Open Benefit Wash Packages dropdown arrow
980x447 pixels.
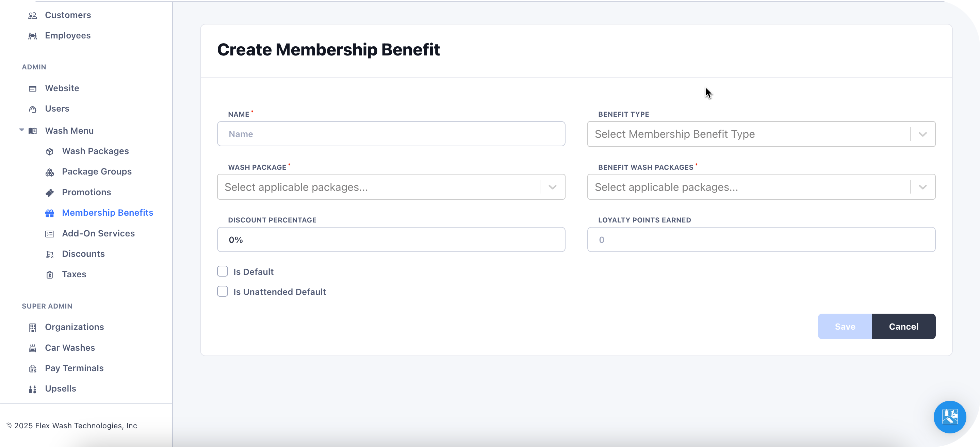tap(922, 187)
